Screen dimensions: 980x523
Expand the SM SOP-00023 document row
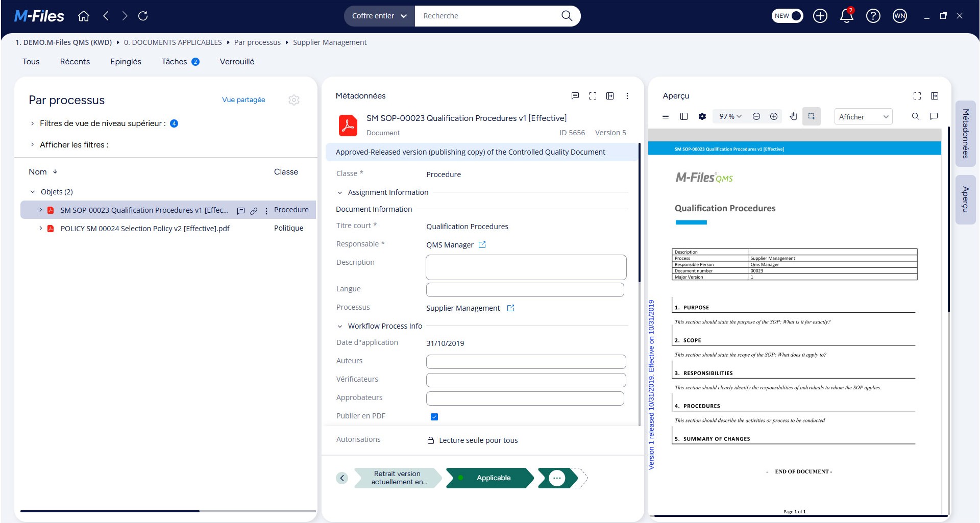coord(41,210)
